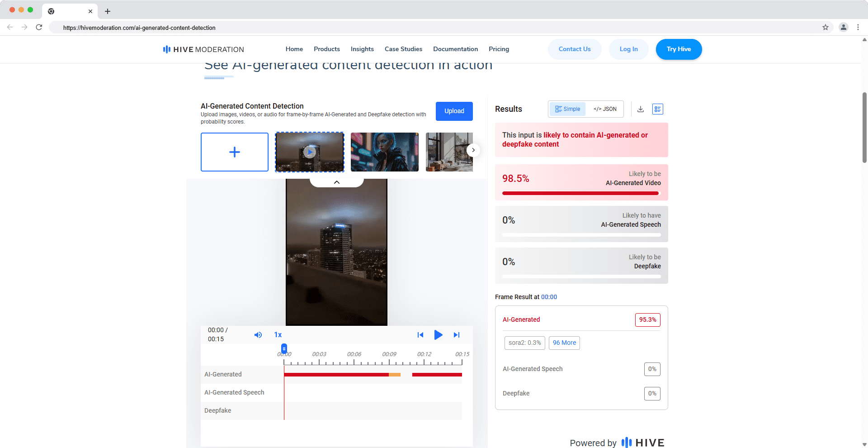The width and height of the screenshot is (868, 448).
Task: Select the cyberpunk woman sample thumbnail
Action: pyautogui.click(x=385, y=152)
